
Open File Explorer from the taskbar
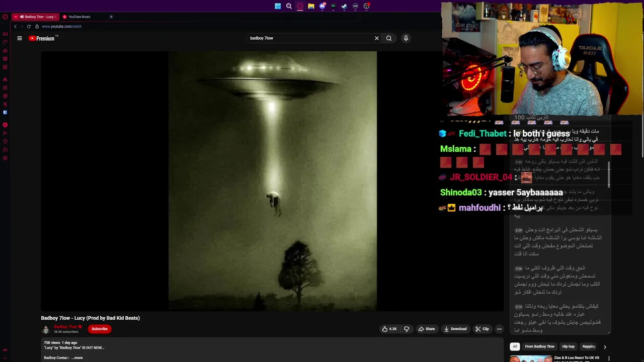click(x=311, y=6)
